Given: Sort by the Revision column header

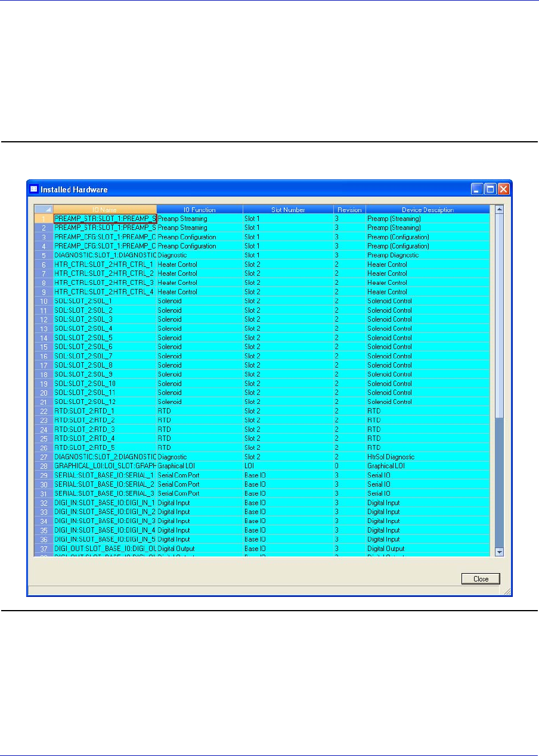Looking at the screenshot, I should [x=349, y=210].
